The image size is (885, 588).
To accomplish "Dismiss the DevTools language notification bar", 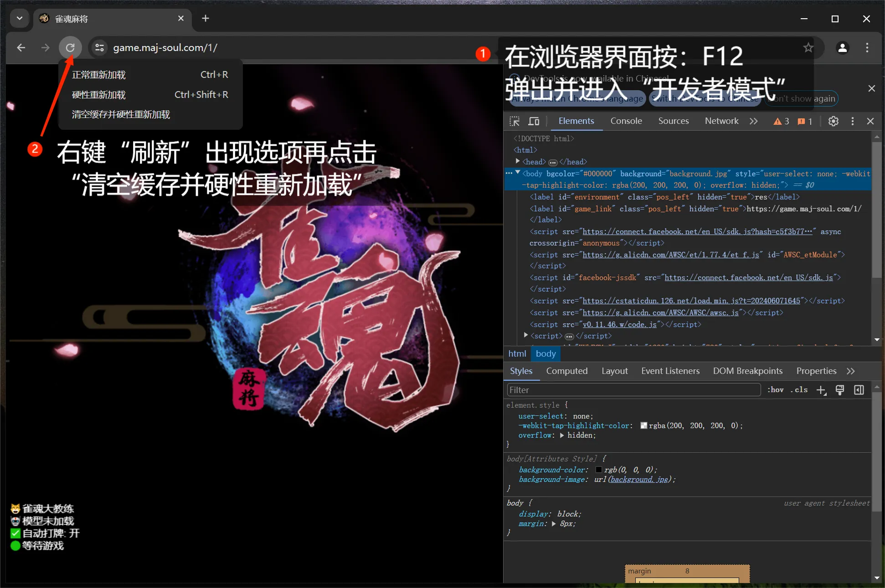I will (871, 88).
